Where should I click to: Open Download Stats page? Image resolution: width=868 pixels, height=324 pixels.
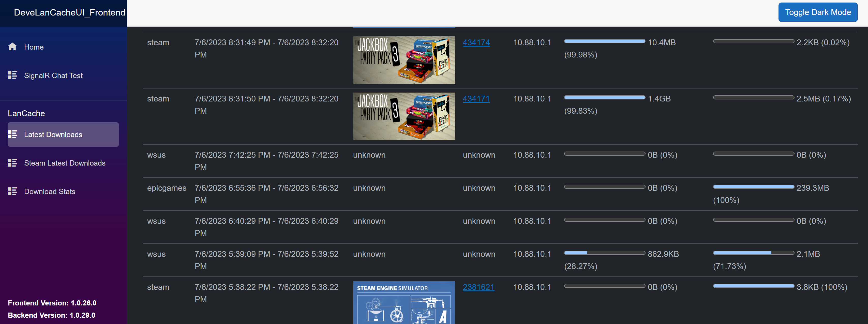63,191
